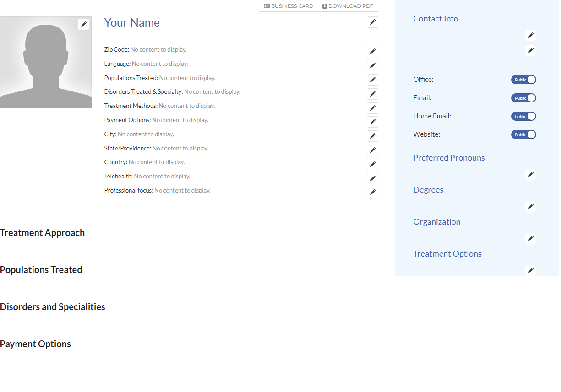The image size is (561, 392).
Task: Click edit pencil for State/Providence
Action: pyautogui.click(x=372, y=150)
